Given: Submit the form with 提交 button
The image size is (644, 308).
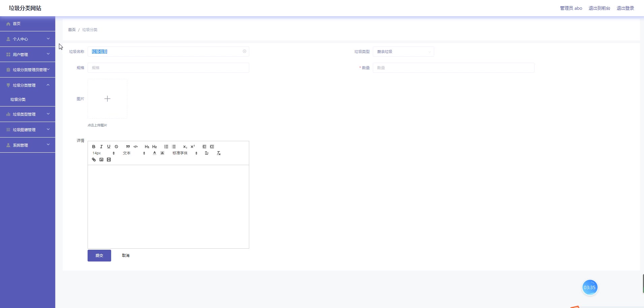Looking at the screenshot, I should click(99, 255).
